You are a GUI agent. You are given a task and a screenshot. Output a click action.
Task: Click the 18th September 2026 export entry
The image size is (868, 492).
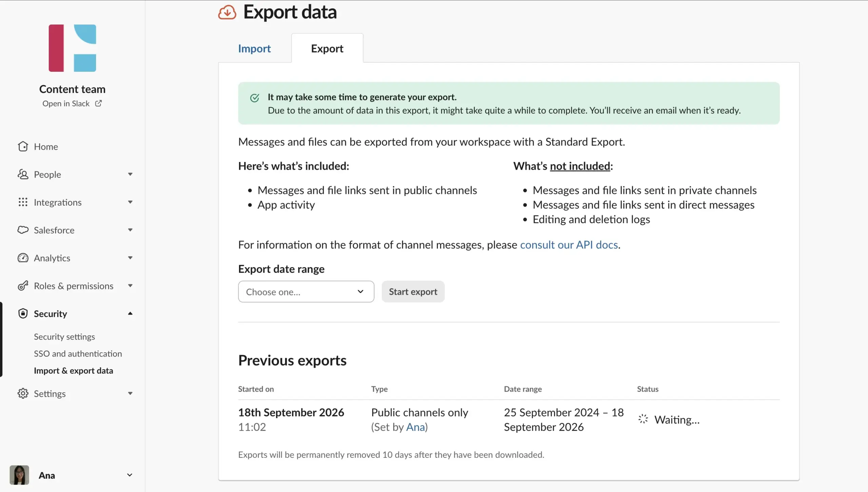(x=291, y=412)
